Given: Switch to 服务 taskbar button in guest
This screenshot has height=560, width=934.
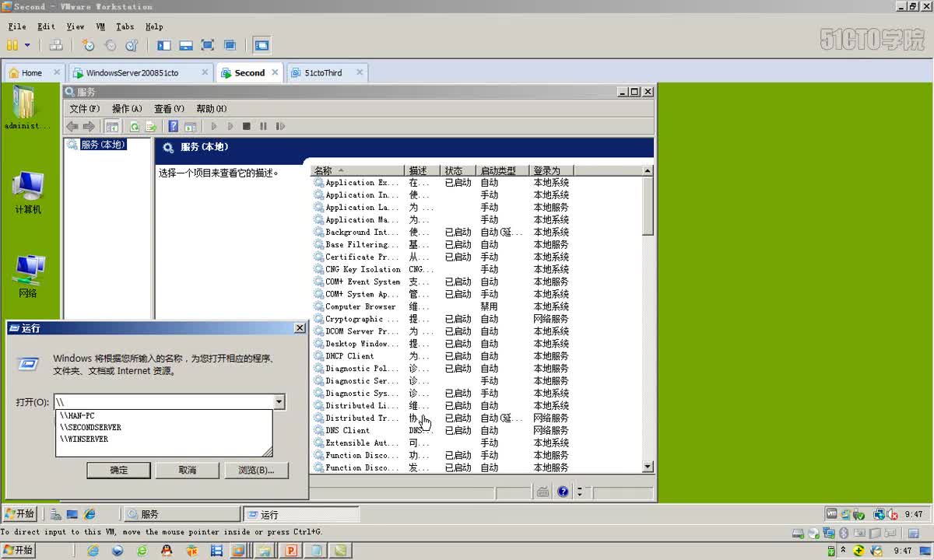Looking at the screenshot, I should [x=182, y=514].
